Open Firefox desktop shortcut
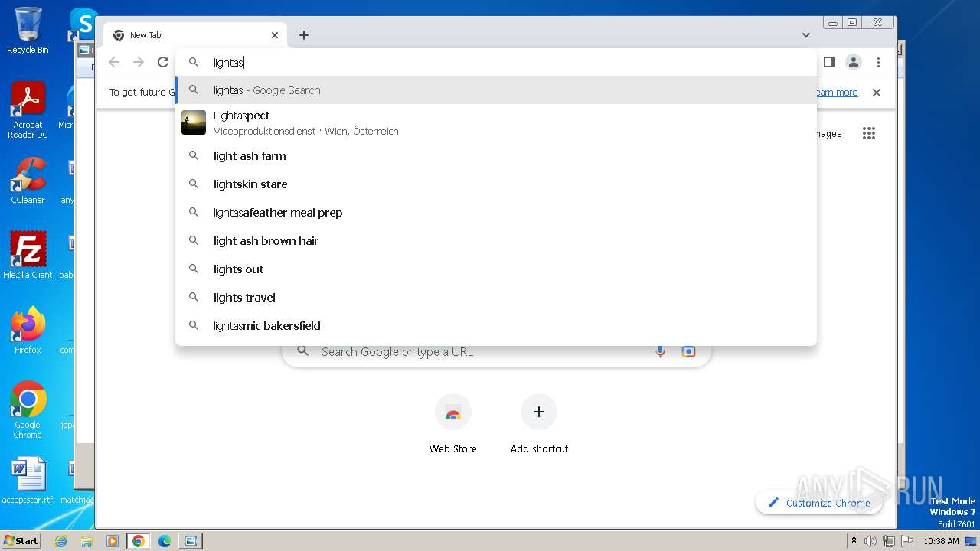The image size is (980, 551). [28, 330]
